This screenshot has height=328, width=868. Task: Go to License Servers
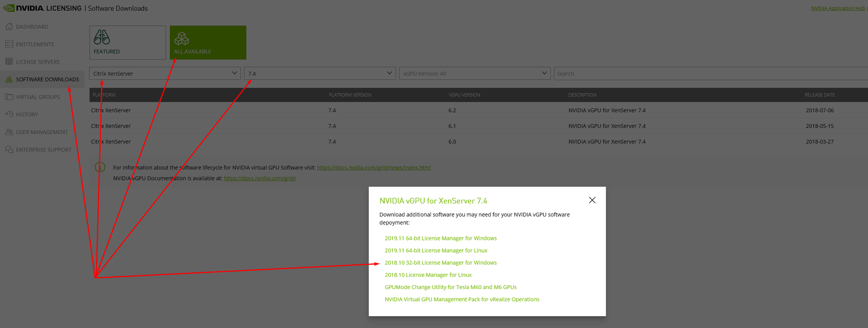[x=38, y=62]
